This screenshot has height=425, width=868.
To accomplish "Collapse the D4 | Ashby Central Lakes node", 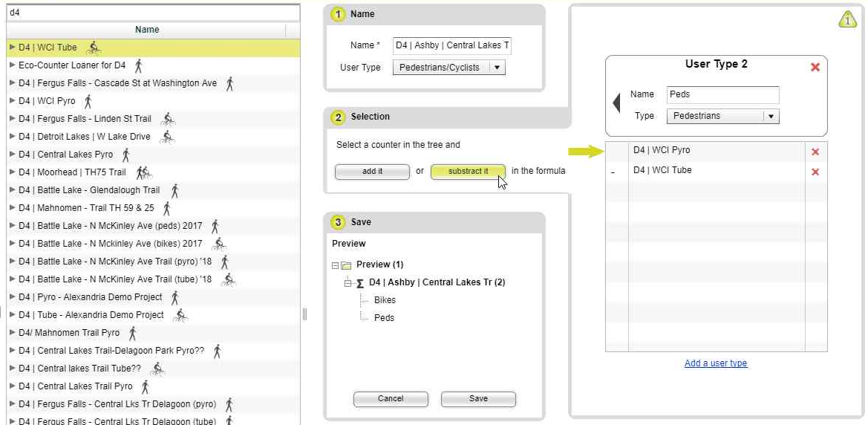I will 347,283.
